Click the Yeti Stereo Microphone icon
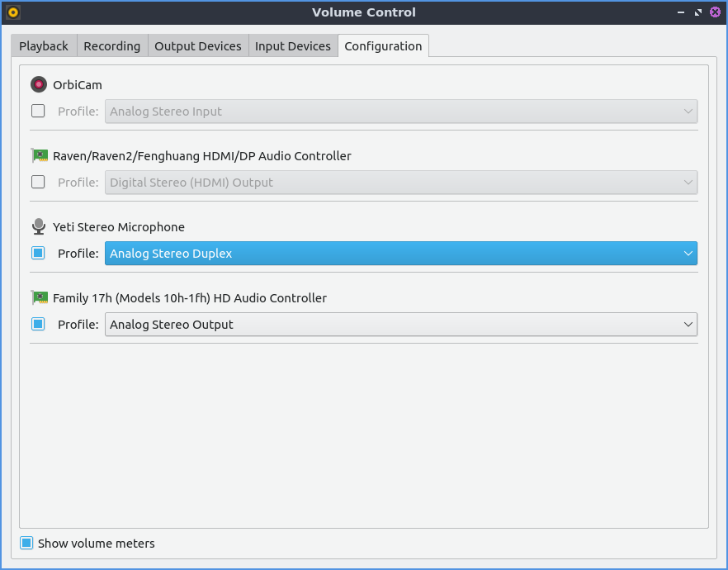This screenshot has width=728, height=570. click(x=39, y=226)
